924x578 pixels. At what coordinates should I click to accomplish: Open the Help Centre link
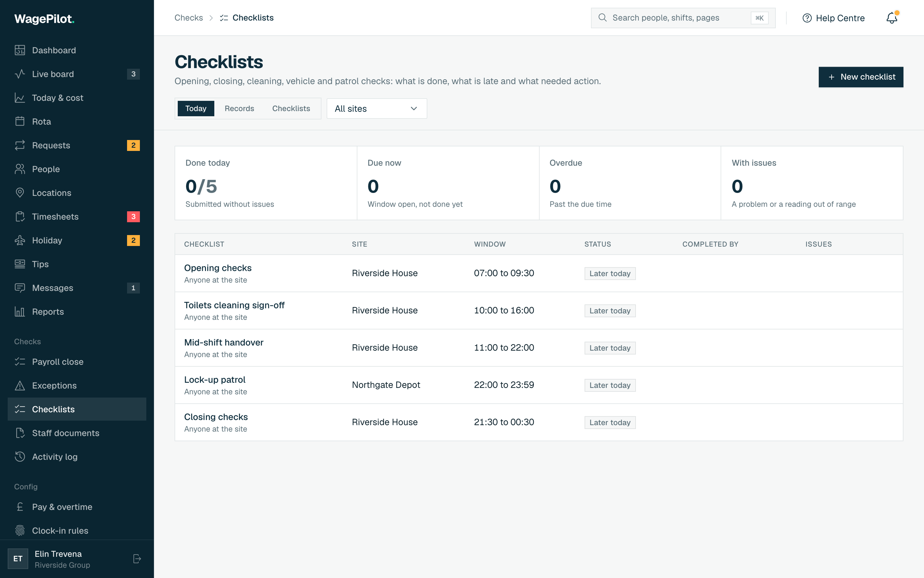(834, 18)
